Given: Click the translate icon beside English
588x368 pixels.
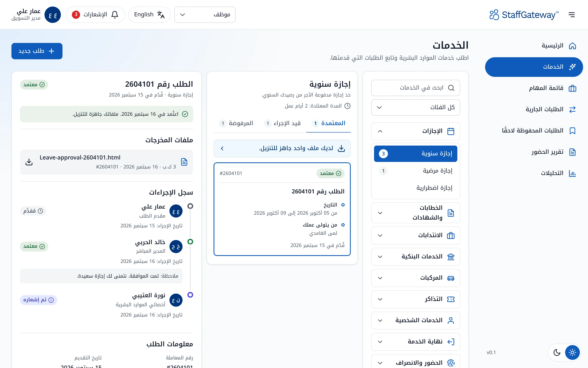Looking at the screenshot, I should pyautogui.click(x=161, y=15).
